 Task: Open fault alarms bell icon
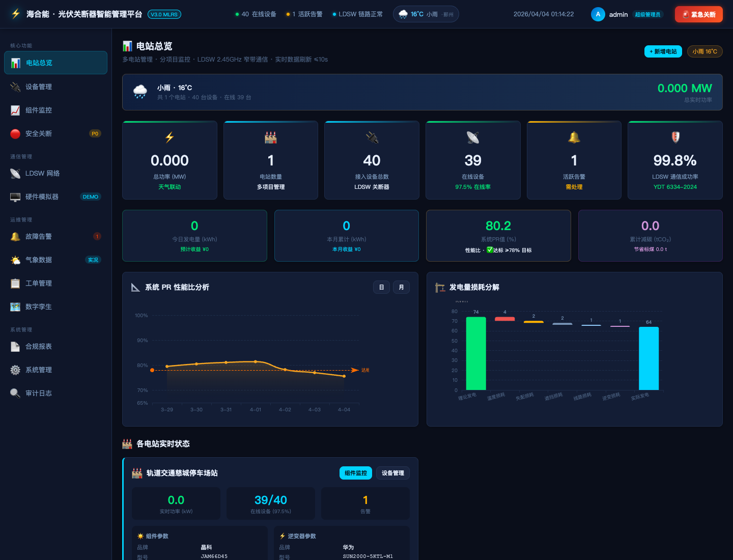[x=15, y=237]
